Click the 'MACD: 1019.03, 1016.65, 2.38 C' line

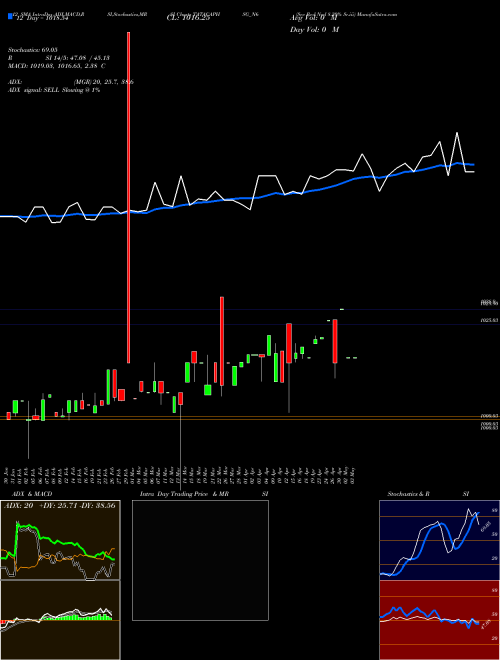pos(56,66)
